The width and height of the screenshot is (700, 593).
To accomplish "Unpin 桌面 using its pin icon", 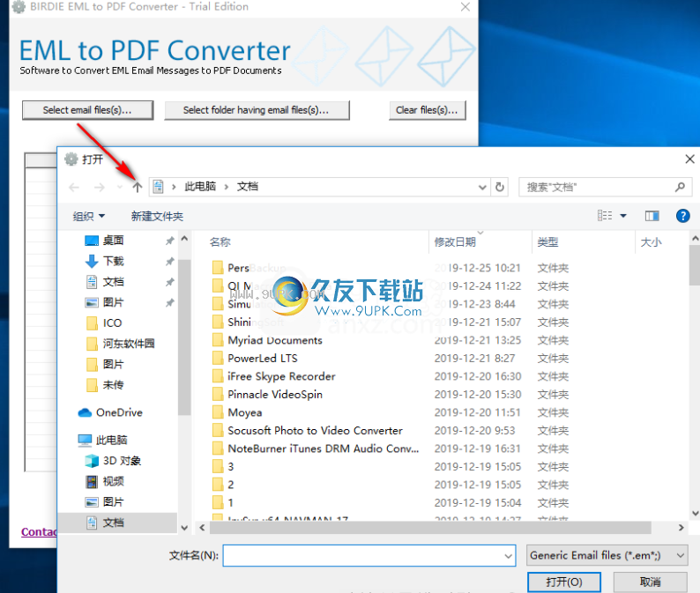I will 169,241.
